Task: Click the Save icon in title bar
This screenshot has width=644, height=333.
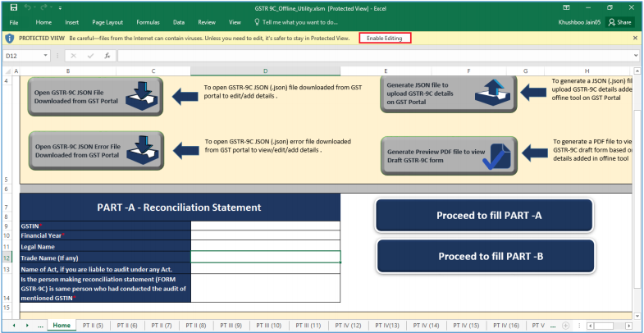Action: click(x=14, y=8)
